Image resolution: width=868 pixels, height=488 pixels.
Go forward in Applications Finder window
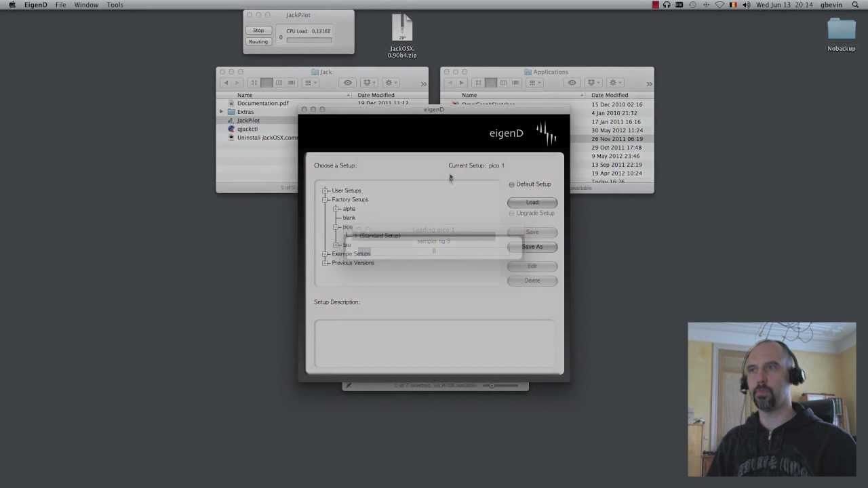click(x=461, y=83)
